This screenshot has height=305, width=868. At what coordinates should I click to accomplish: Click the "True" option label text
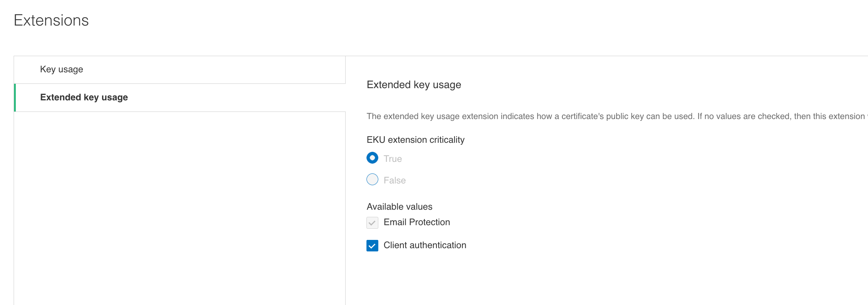point(392,159)
